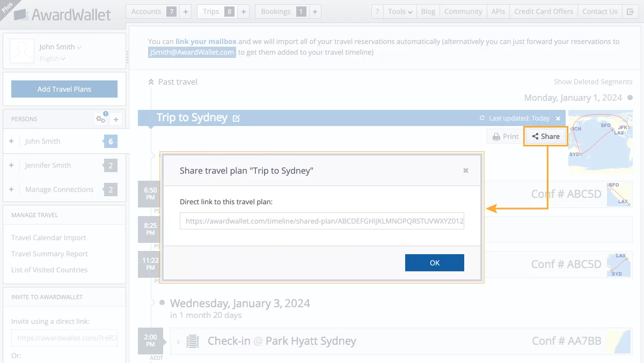Click the logout icon in top bar
644x363 pixels.
click(630, 11)
